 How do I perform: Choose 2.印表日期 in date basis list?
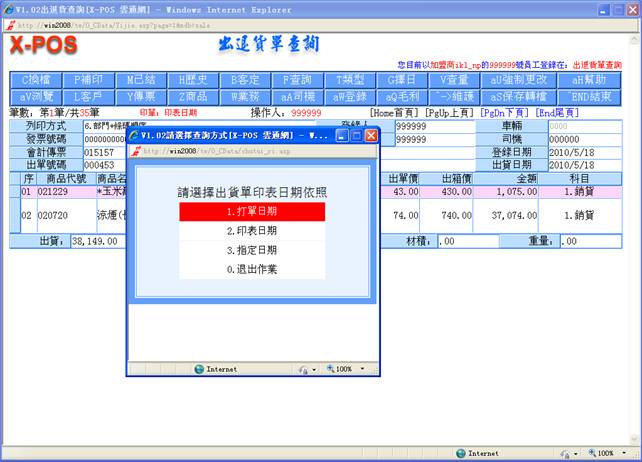pyautogui.click(x=251, y=231)
